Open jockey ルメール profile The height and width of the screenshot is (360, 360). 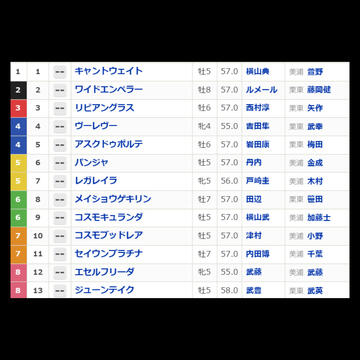[x=261, y=90]
